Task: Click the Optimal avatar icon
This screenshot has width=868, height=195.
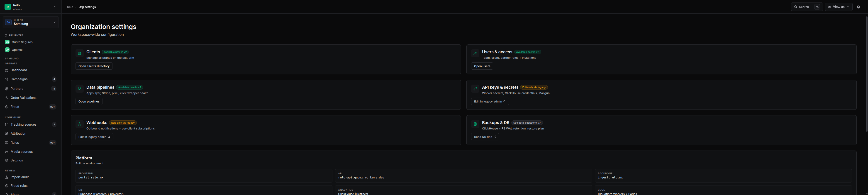Action: [7, 50]
